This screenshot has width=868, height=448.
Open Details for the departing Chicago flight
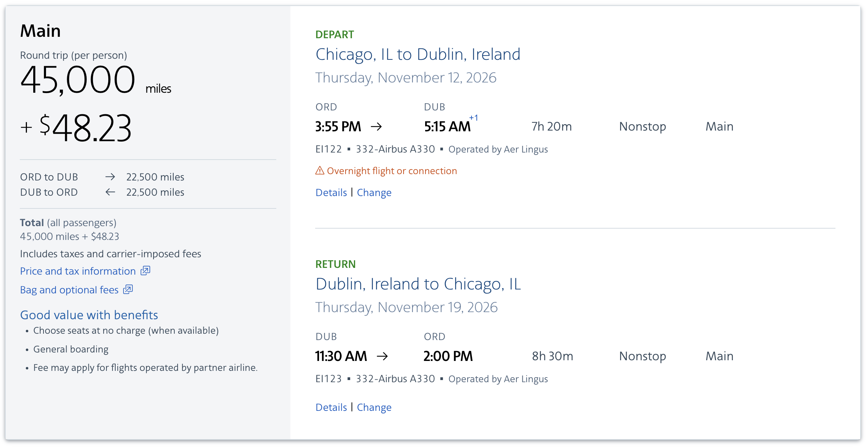pos(331,192)
